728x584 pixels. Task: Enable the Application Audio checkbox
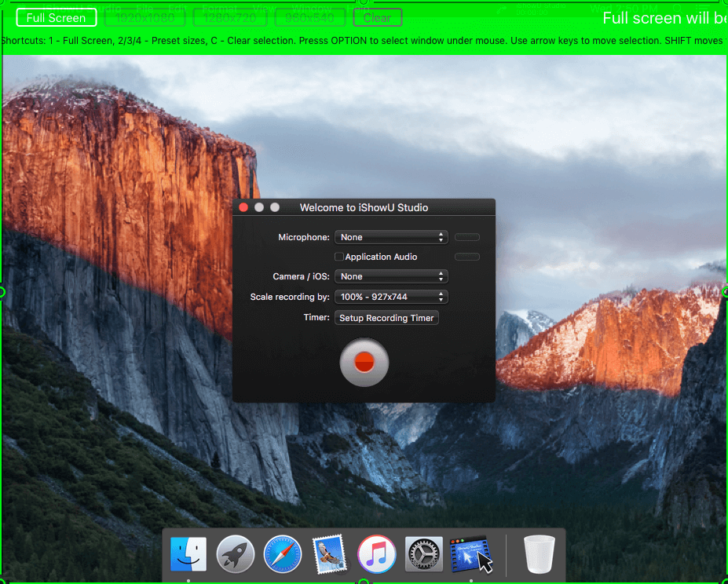[339, 257]
